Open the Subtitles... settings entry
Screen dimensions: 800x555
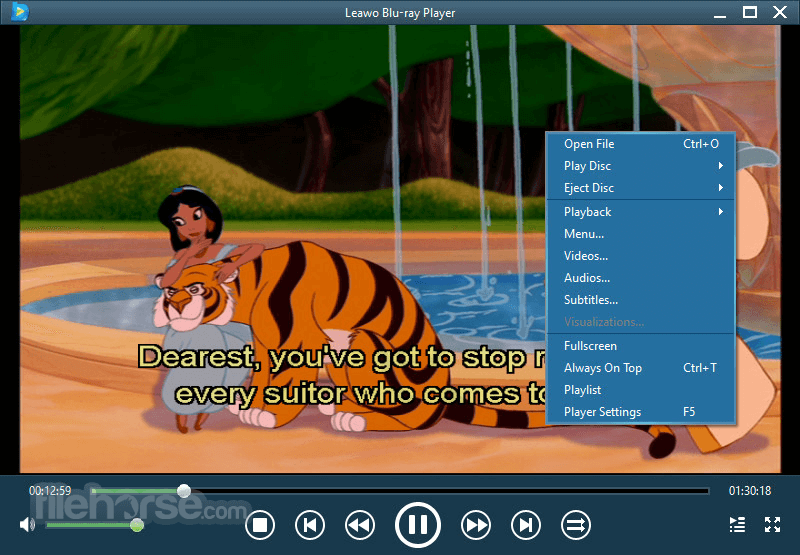[x=641, y=299]
